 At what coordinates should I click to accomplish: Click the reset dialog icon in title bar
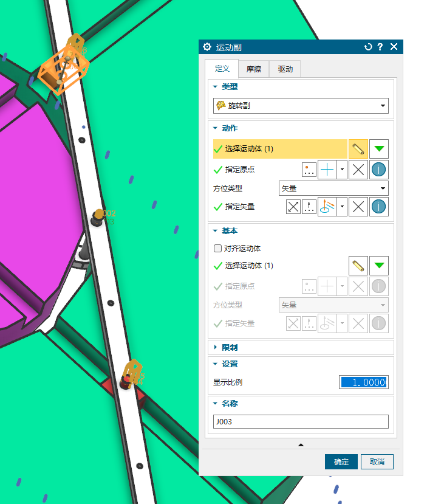368,47
